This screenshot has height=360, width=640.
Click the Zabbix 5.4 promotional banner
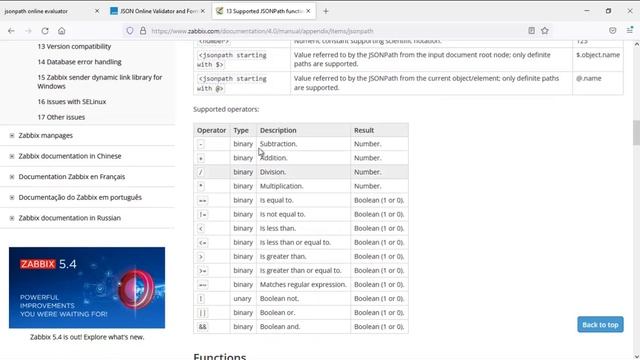[x=87, y=287]
